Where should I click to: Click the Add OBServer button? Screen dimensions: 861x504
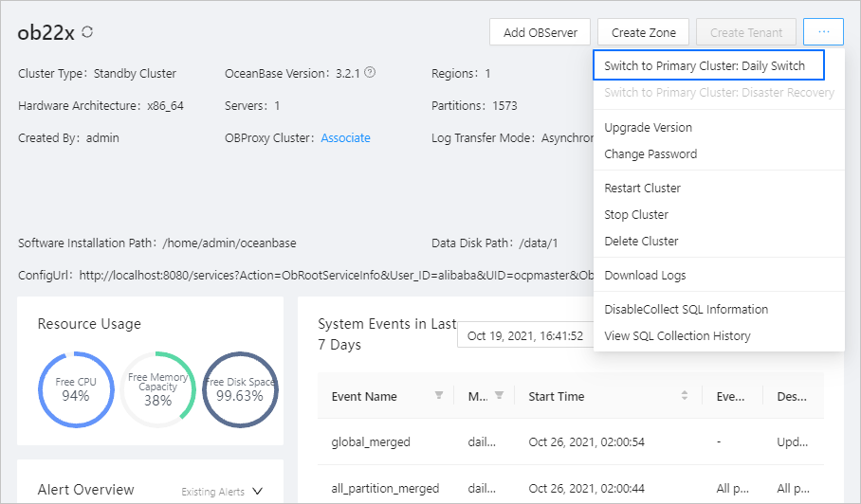point(540,32)
